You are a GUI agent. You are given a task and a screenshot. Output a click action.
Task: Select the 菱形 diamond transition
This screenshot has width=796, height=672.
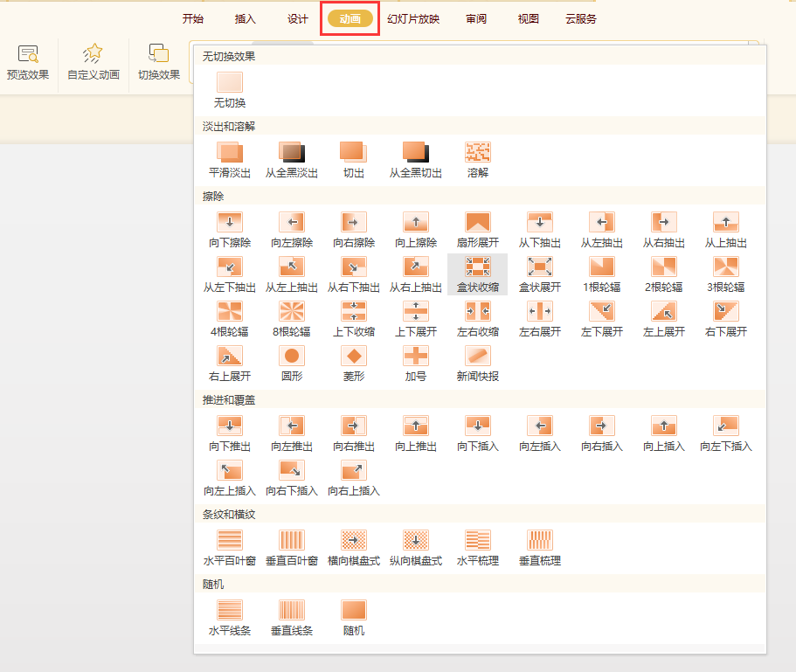click(354, 356)
